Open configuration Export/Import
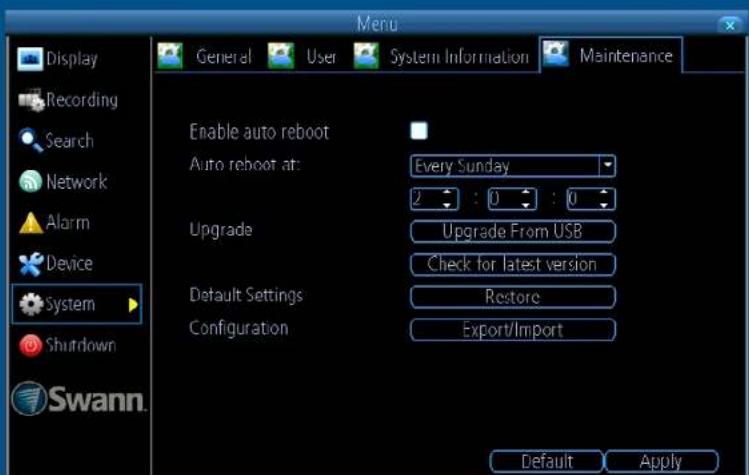The width and height of the screenshot is (749, 475). point(513,330)
